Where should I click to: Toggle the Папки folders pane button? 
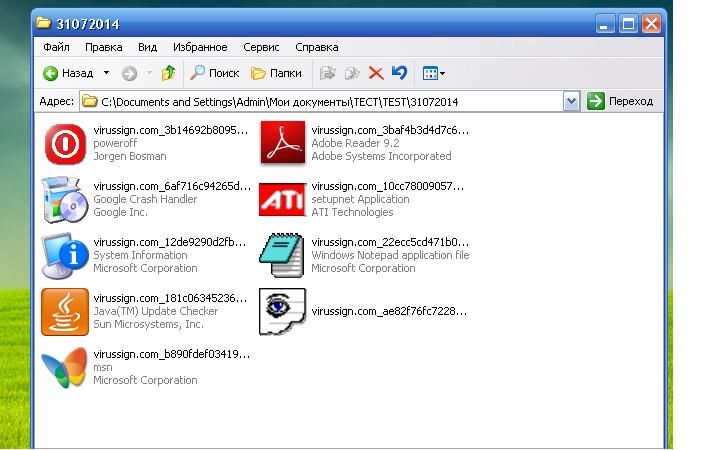point(276,73)
